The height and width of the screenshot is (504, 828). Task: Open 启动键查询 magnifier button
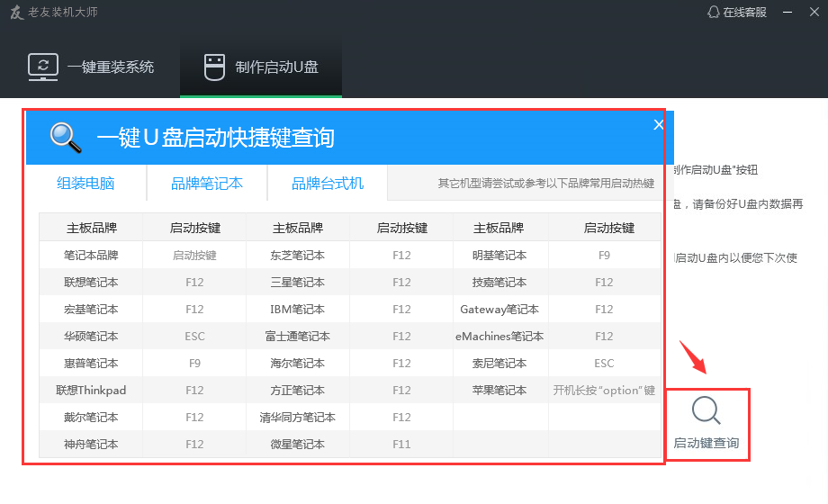point(706,424)
